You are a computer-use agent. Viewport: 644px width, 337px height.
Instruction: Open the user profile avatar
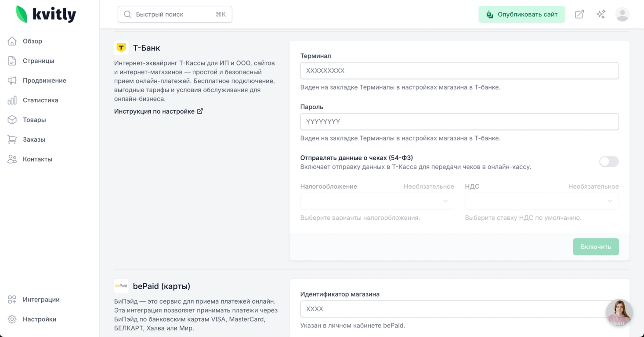tap(622, 14)
